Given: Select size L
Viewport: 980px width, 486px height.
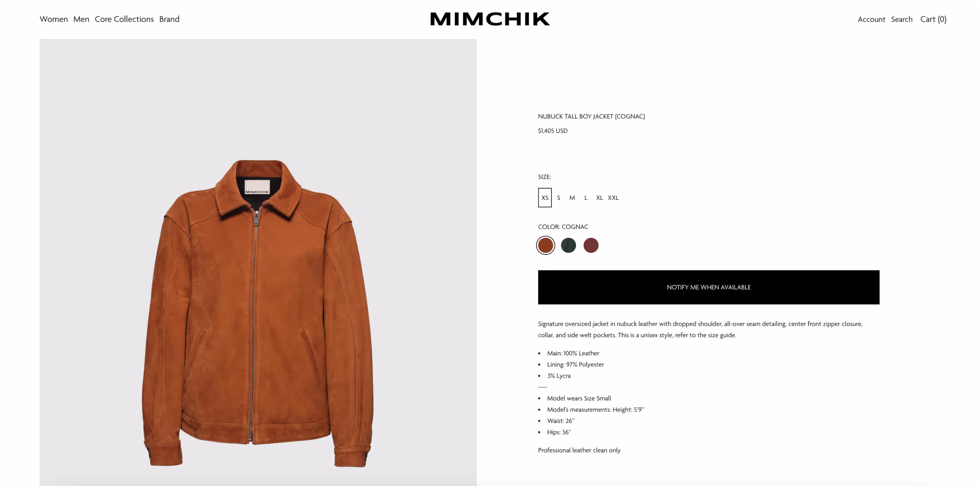Looking at the screenshot, I should click(x=586, y=198).
